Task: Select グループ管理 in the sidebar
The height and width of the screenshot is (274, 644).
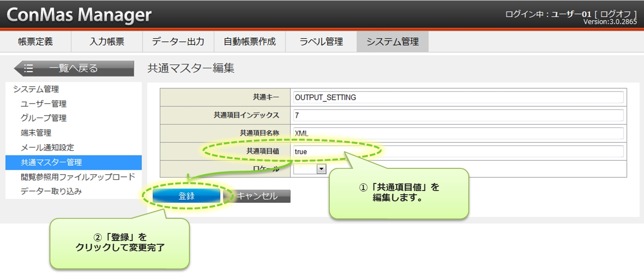Action: (44, 118)
